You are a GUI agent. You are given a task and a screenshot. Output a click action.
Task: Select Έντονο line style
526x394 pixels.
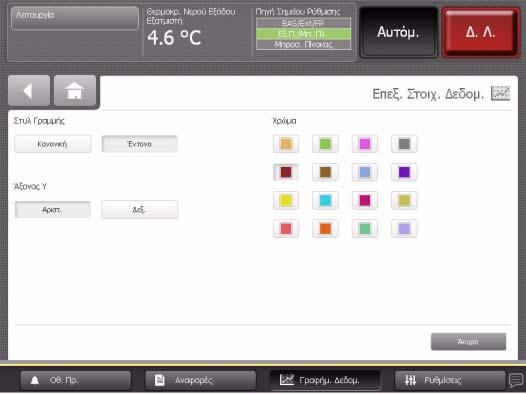(140, 144)
